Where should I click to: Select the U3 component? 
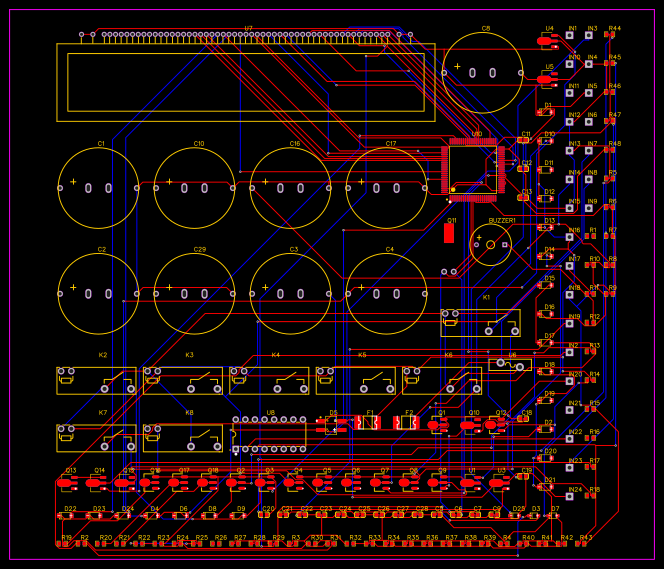(500, 483)
